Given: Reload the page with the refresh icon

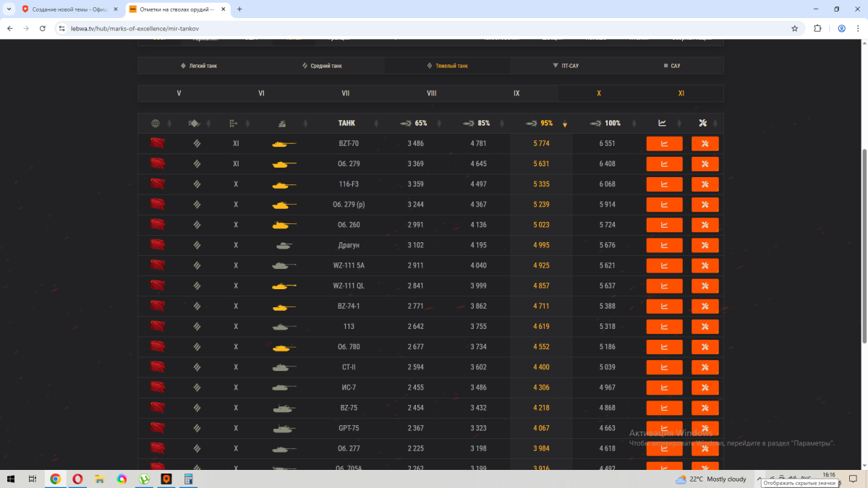Looking at the screenshot, I should pos(43,28).
